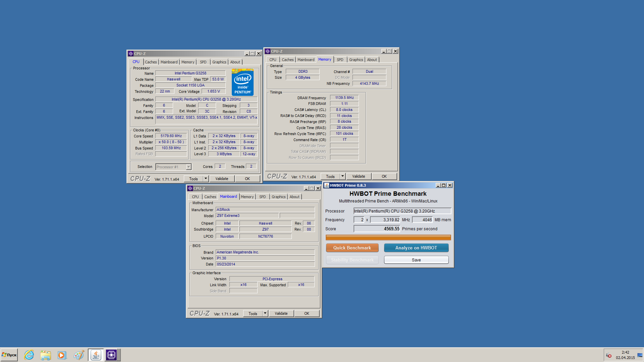
Task: Click the Core Speed value 5179.60 MHz
Action: tap(171, 136)
